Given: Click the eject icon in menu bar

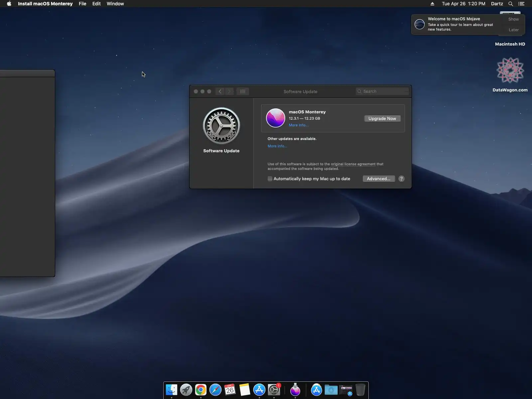Looking at the screenshot, I should [432, 4].
